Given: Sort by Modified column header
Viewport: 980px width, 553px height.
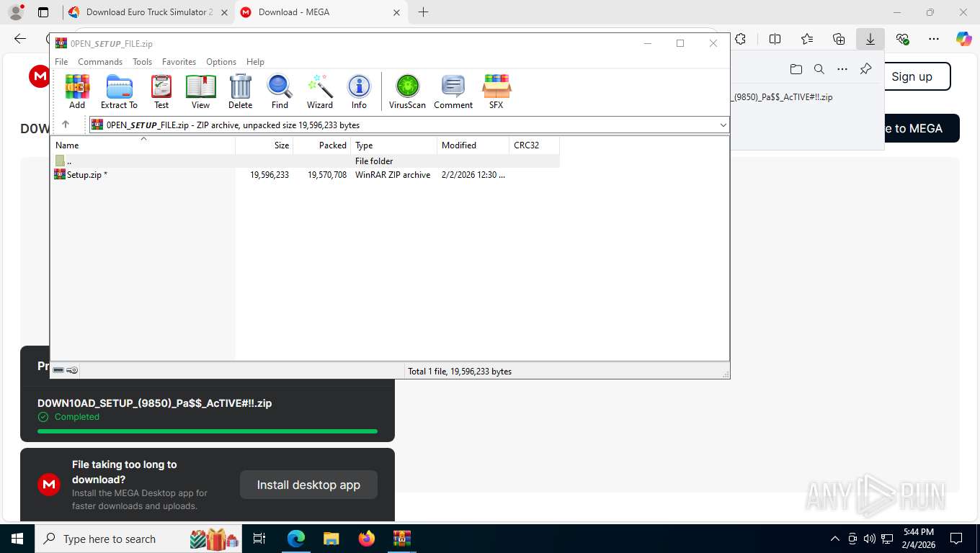Looking at the screenshot, I should (473, 145).
